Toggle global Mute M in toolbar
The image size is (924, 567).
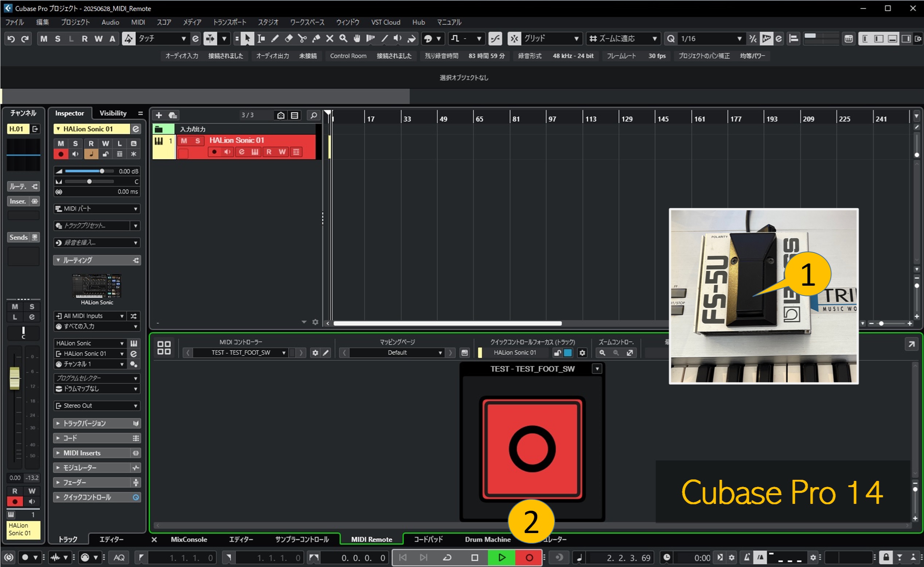(x=44, y=39)
